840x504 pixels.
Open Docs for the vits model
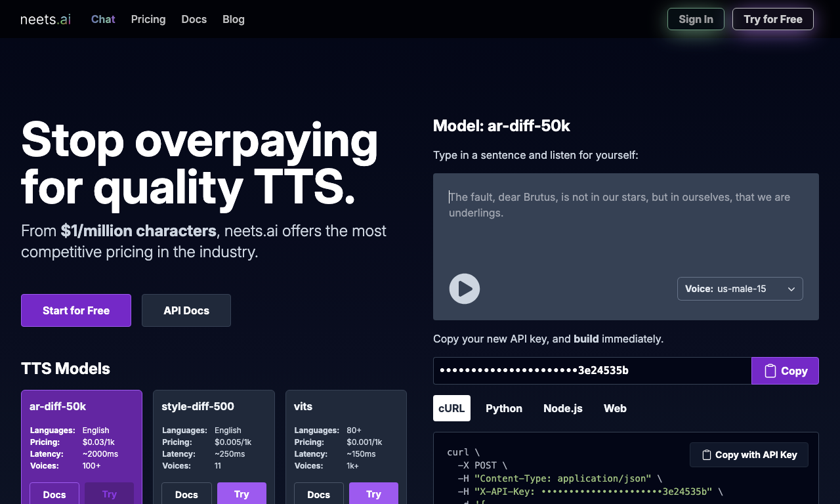click(319, 494)
